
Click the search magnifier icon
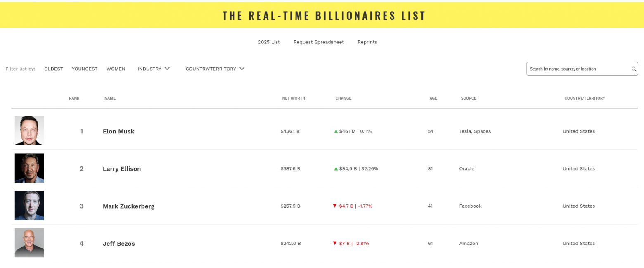(x=634, y=69)
